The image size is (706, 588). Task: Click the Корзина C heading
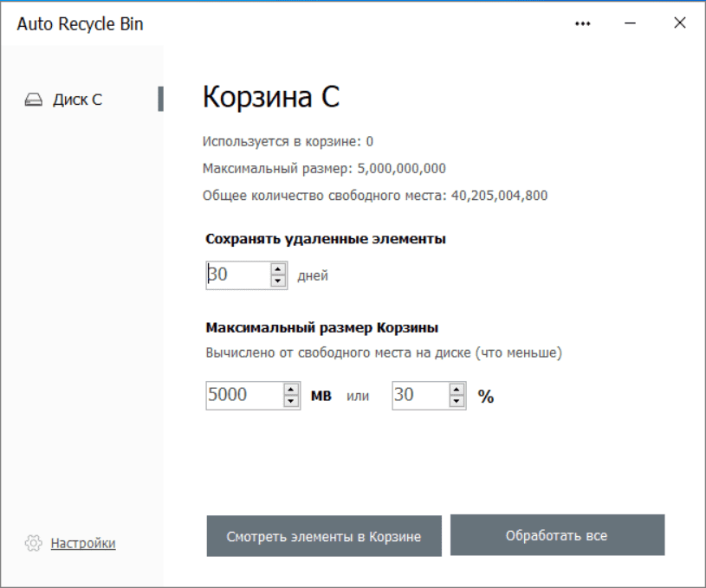[x=271, y=98]
